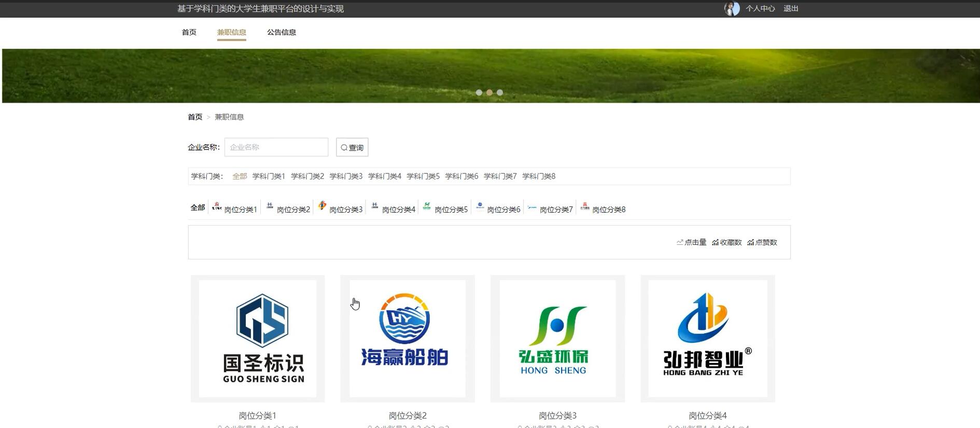The image size is (980, 428).
Task: Click the user avatar in header
Action: coord(732,9)
